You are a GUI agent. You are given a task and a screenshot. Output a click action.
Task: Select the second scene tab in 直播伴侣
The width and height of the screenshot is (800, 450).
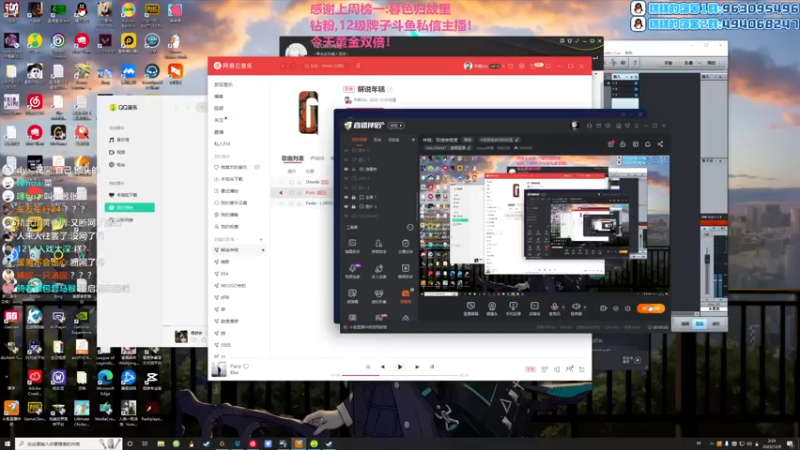click(x=378, y=140)
